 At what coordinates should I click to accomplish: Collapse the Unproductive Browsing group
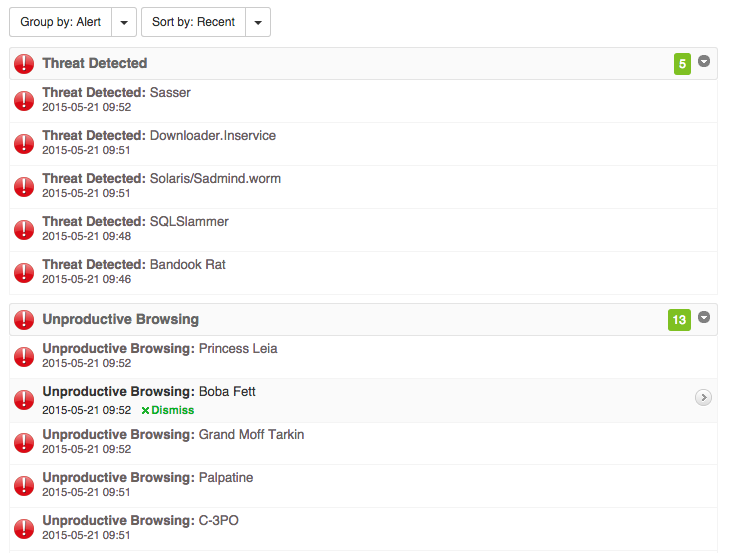coord(704,318)
